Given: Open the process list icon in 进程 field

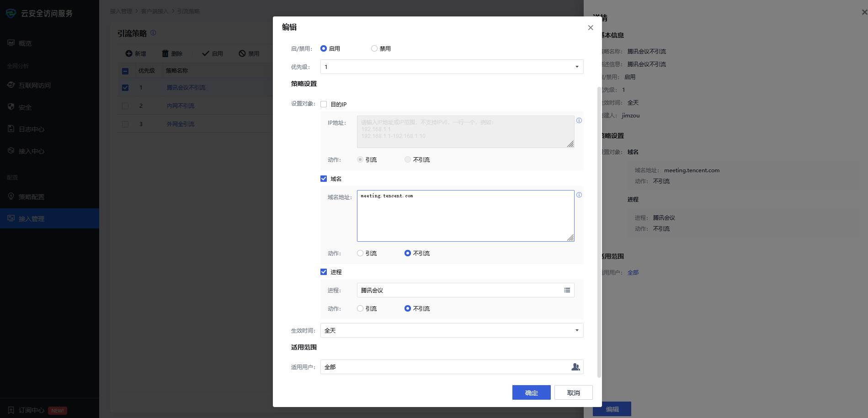Looking at the screenshot, I should pyautogui.click(x=567, y=290).
